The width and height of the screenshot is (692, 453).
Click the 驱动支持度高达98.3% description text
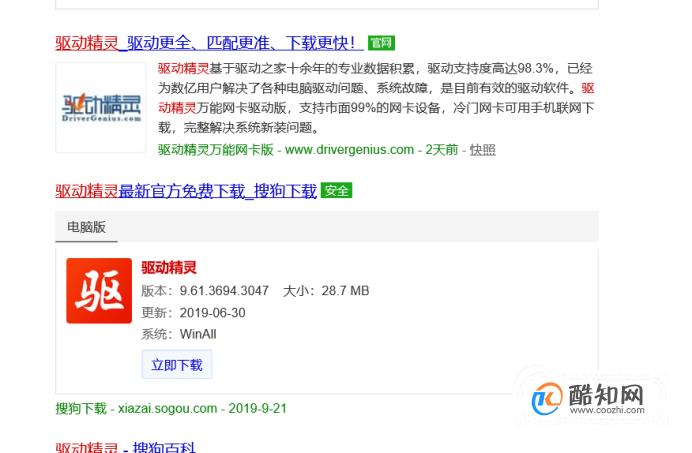[490, 68]
